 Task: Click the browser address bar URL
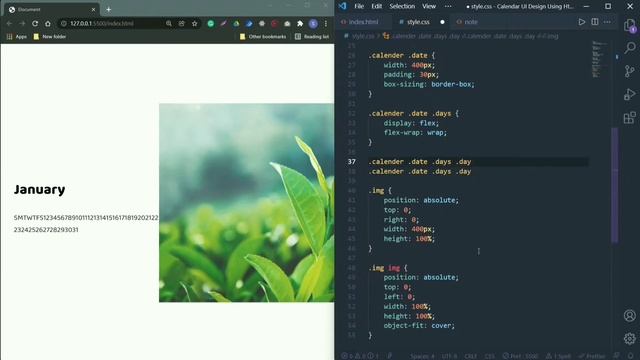point(102,24)
